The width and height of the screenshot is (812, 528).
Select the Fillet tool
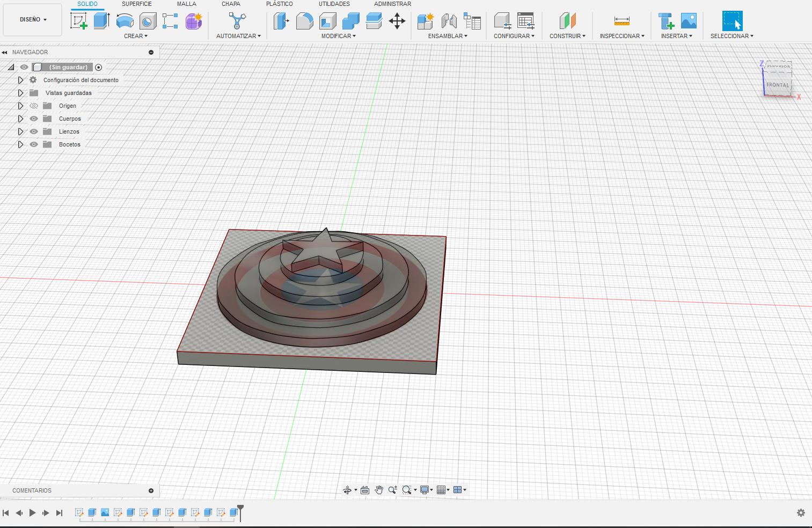[304, 21]
